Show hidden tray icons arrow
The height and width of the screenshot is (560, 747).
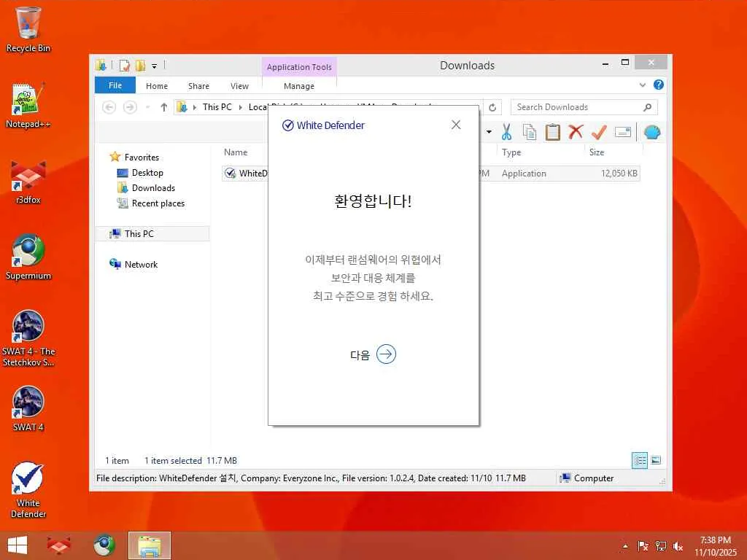click(625, 546)
